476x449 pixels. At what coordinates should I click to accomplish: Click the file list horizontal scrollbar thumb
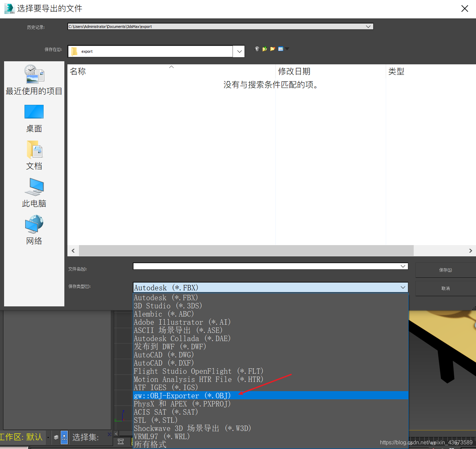(246, 251)
